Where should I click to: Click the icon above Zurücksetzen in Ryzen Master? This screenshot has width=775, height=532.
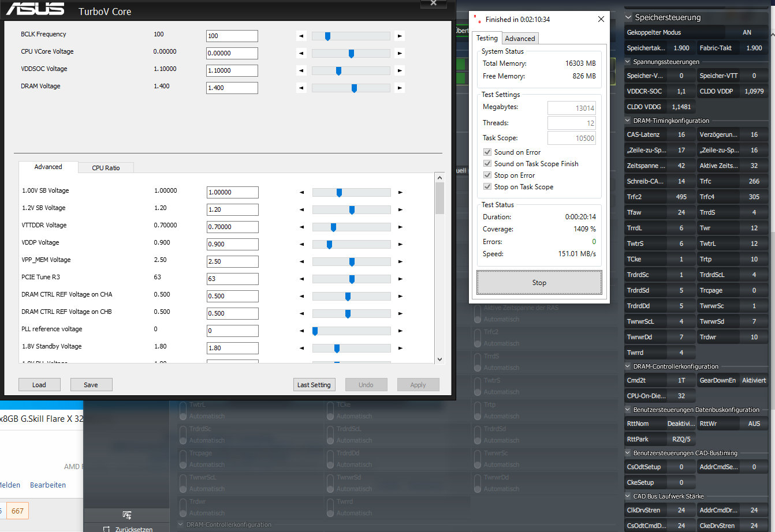tap(127, 515)
